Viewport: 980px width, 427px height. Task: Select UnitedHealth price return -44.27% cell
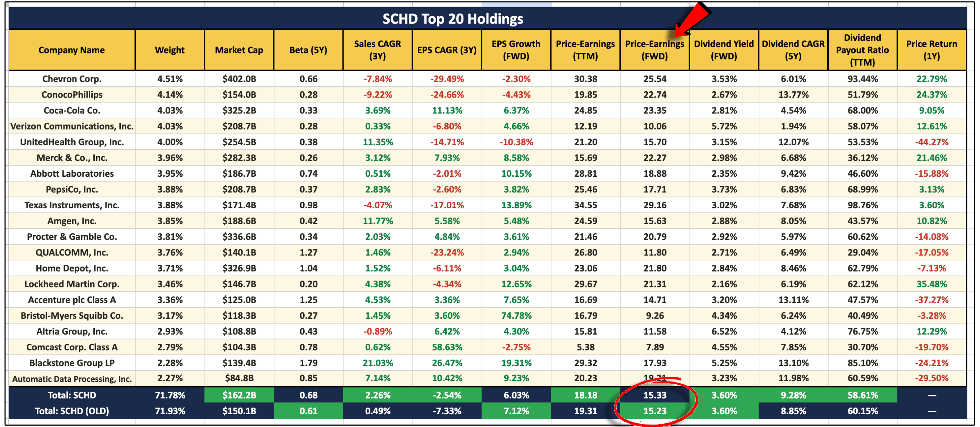coord(931,142)
